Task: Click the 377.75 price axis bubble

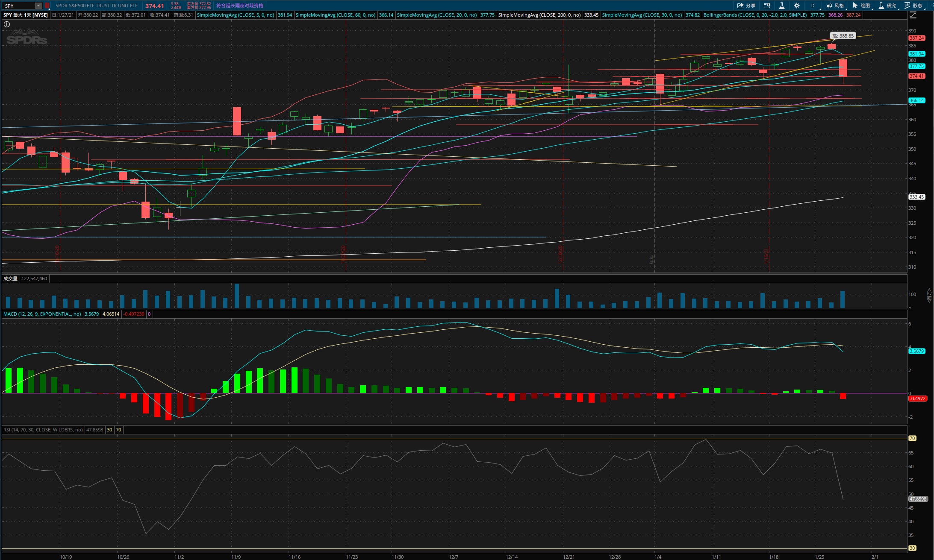Action: coord(916,66)
